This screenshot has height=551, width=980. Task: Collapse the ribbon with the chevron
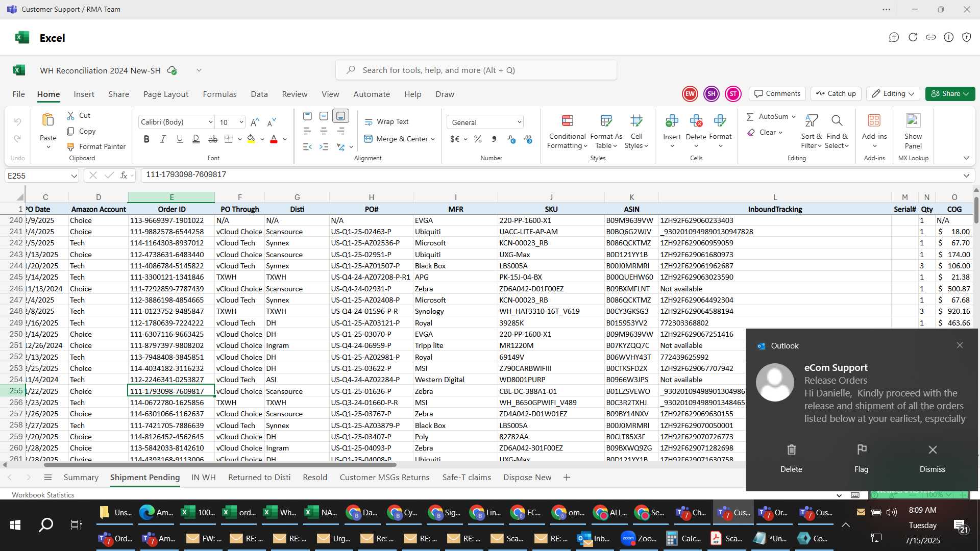966,158
